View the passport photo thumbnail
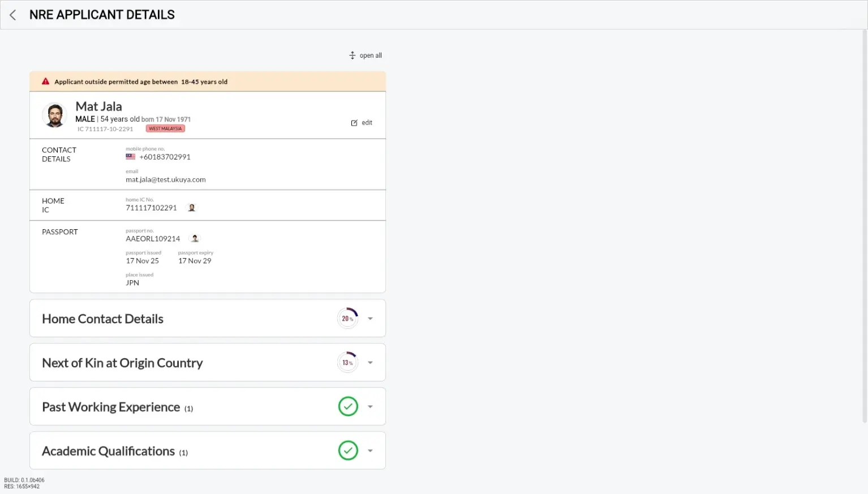 [x=195, y=238]
